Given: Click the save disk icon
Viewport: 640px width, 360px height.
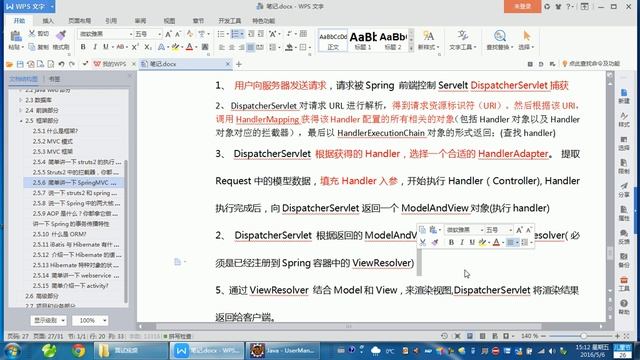Looking at the screenshot, I should 20,64.
